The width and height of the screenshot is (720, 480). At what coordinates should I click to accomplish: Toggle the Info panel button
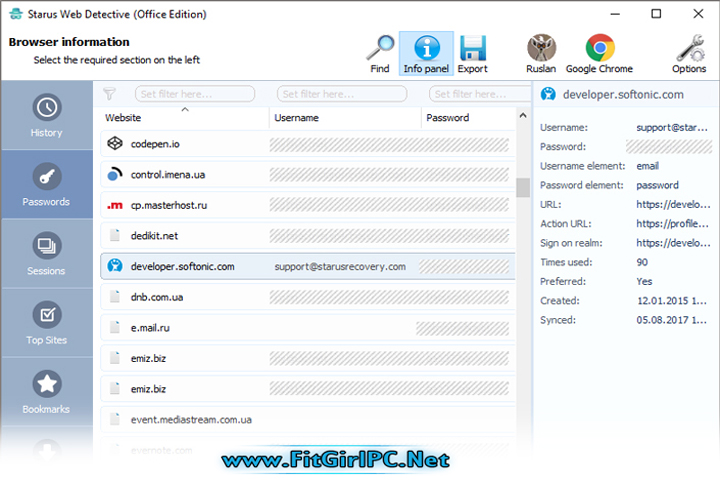tap(426, 53)
